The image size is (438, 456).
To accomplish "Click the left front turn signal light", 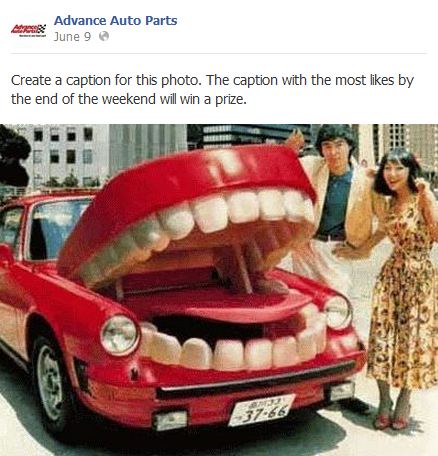I will pos(170,421).
